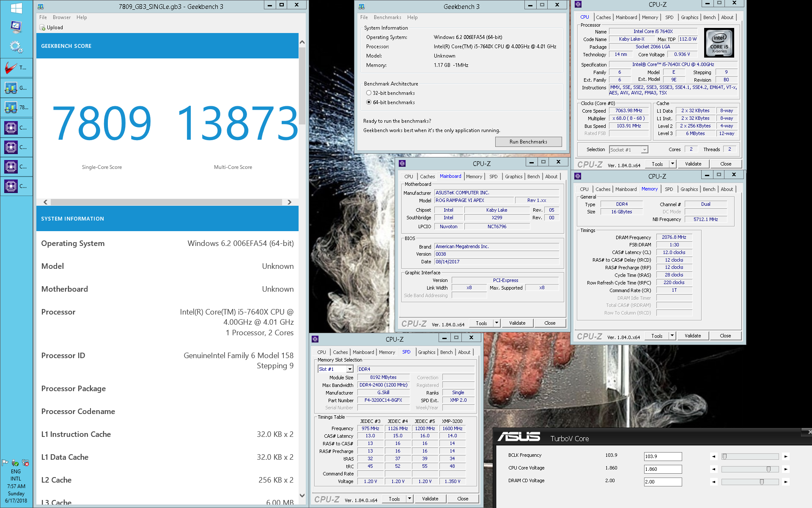
Task: Click Geekbench vertical scrollbar up arrow
Action: 302,42
